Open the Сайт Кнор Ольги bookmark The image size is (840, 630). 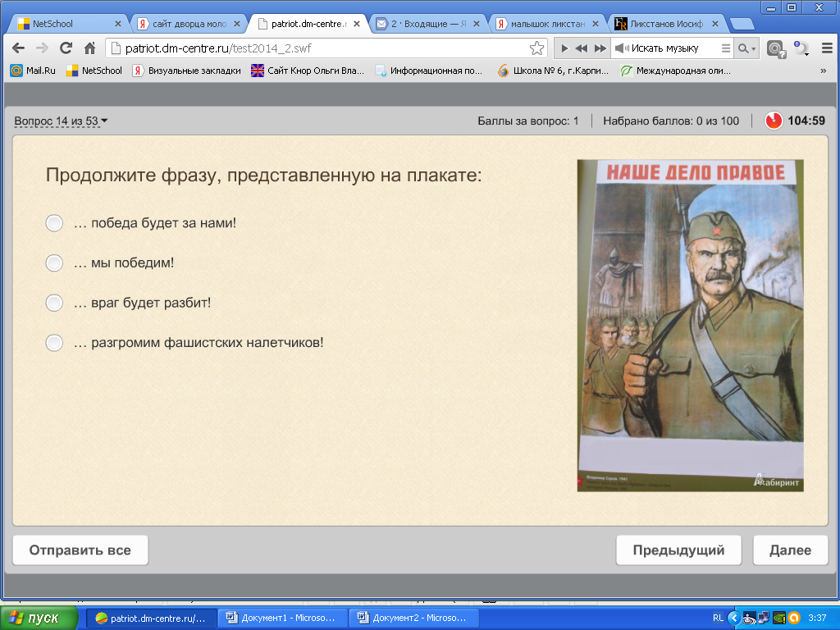pos(308,71)
